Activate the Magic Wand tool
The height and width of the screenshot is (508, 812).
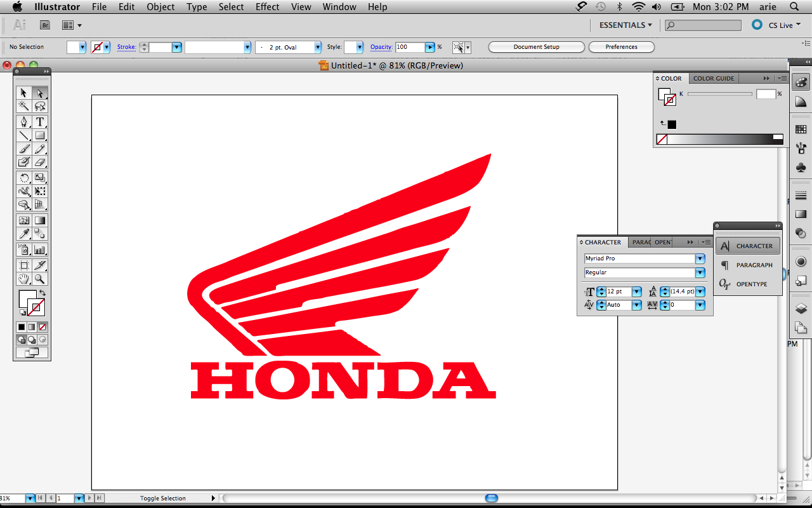point(23,106)
